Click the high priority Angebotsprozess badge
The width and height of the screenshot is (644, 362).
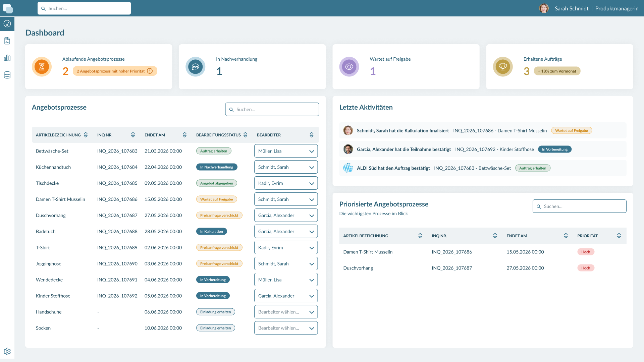(x=115, y=71)
